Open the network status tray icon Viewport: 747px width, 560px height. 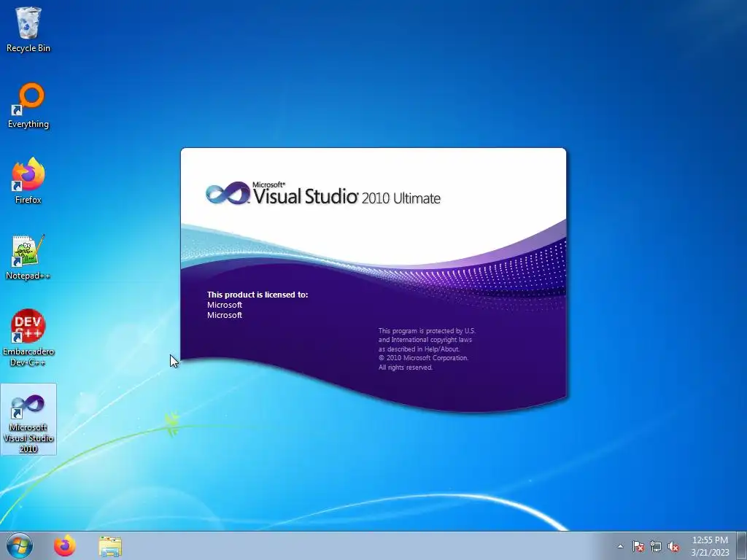tap(656, 546)
